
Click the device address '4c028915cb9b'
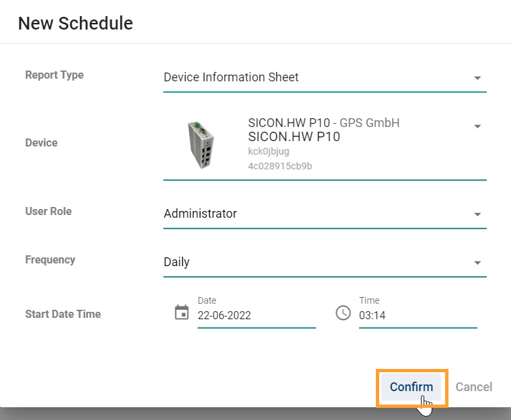click(x=280, y=166)
